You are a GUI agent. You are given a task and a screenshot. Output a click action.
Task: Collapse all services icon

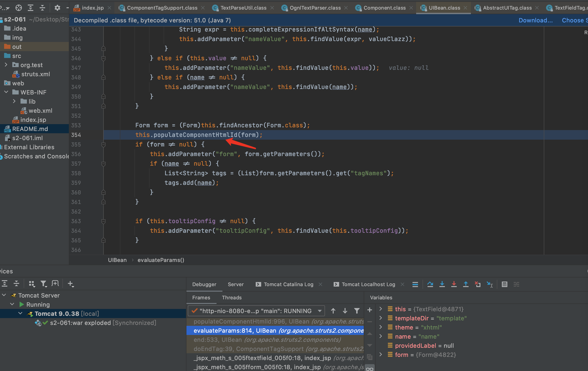click(x=16, y=284)
